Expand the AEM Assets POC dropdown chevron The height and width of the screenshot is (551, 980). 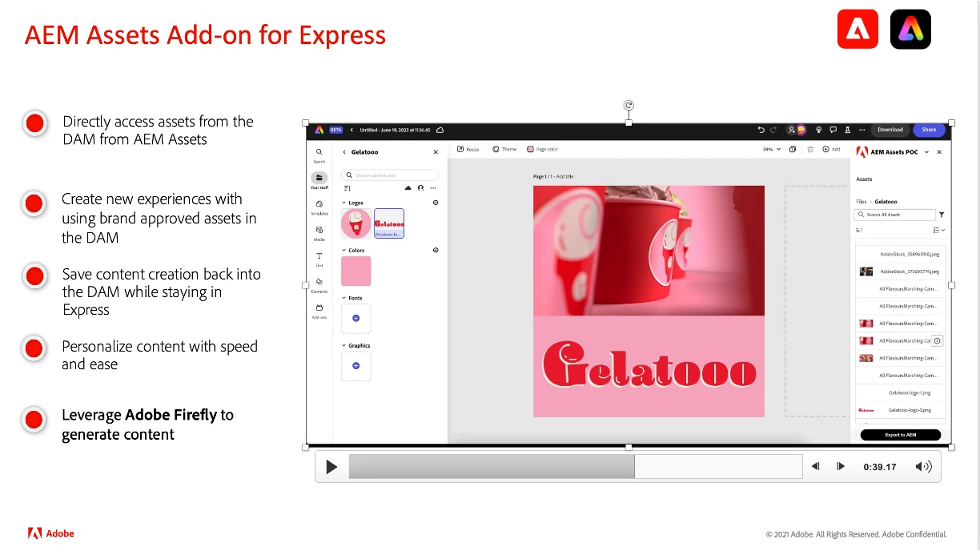click(x=926, y=152)
